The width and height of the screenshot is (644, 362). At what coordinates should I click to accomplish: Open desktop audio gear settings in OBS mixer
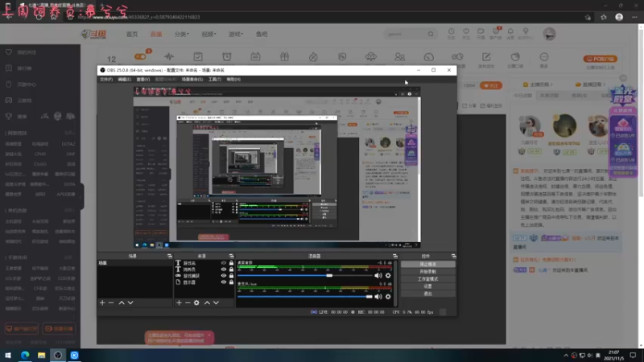pyautogui.click(x=388, y=276)
